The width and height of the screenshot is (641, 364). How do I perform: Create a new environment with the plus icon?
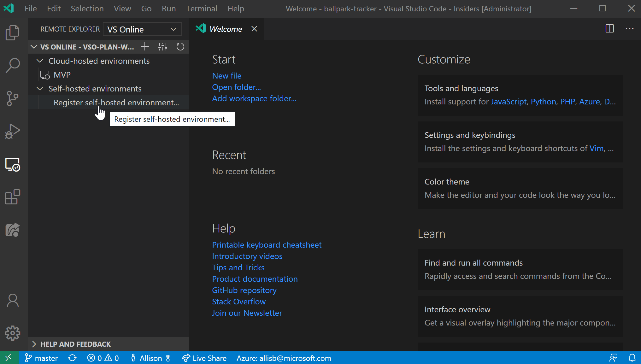coord(144,46)
